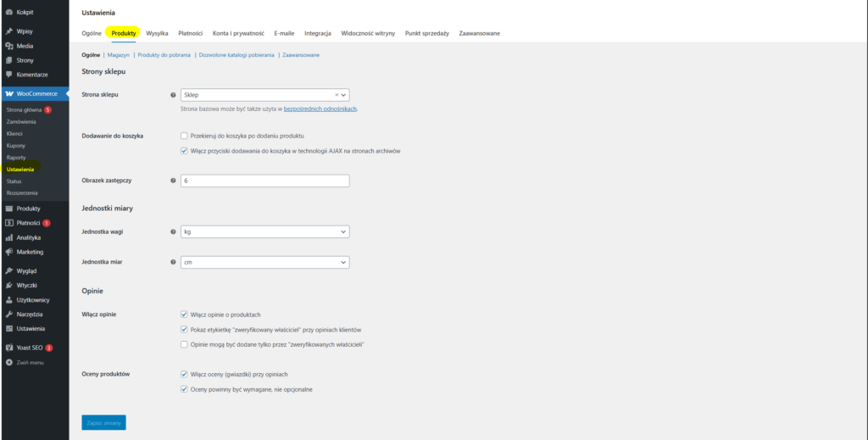Toggle the Włącz opinie o produktach checkbox
Viewport: 868px width, 440px height.
click(184, 315)
